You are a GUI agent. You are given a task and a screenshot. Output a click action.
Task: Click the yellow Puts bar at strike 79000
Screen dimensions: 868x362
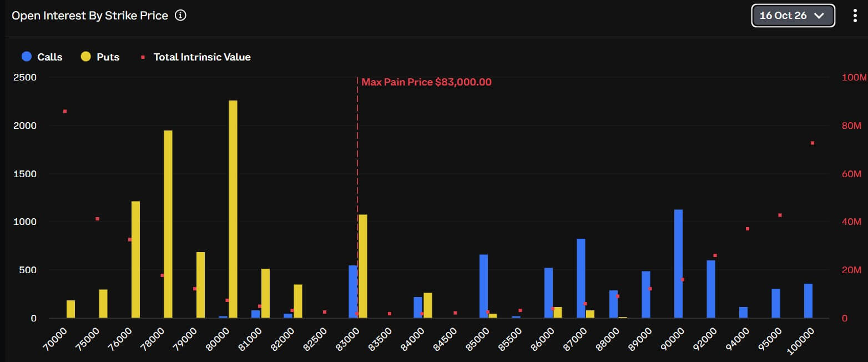pos(200,285)
